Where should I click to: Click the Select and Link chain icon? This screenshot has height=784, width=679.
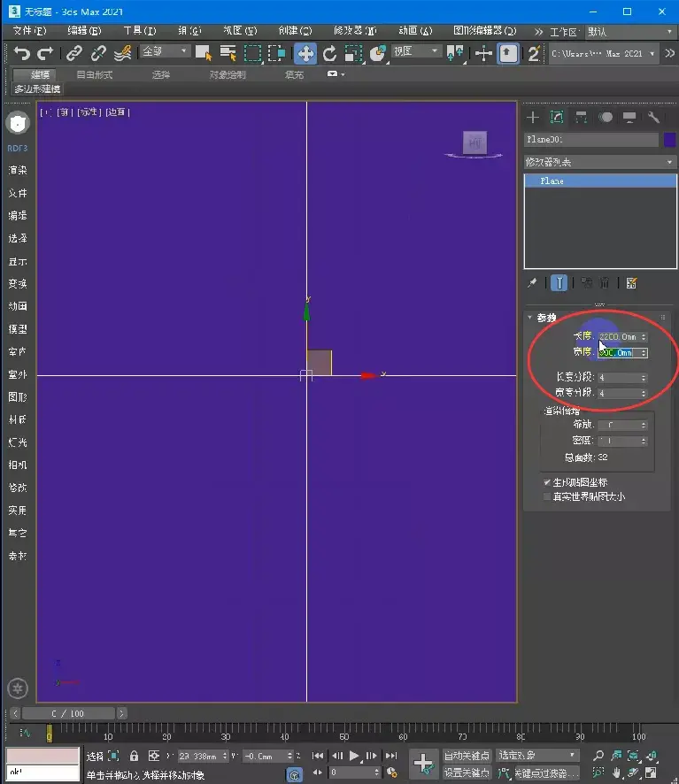pos(75,53)
